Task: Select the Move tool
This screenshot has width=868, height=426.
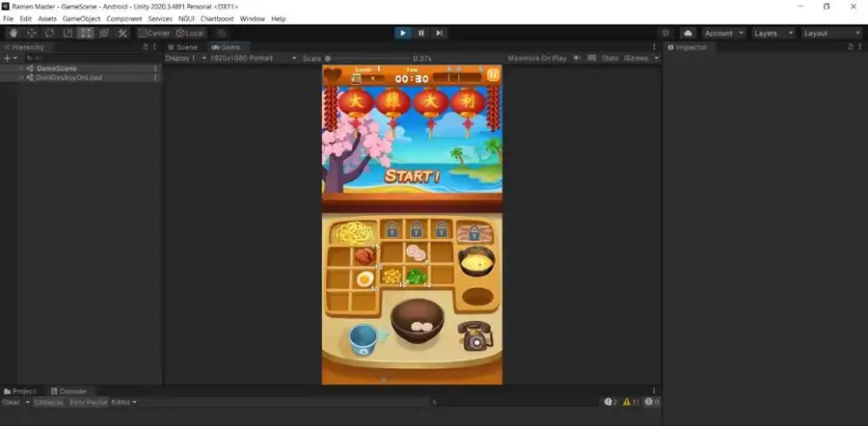Action: coord(31,33)
